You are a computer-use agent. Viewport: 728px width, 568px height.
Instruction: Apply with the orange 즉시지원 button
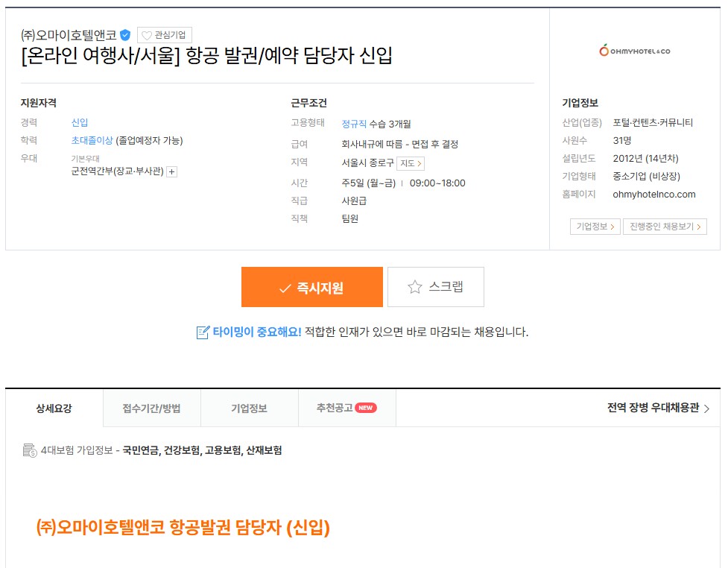click(x=312, y=287)
